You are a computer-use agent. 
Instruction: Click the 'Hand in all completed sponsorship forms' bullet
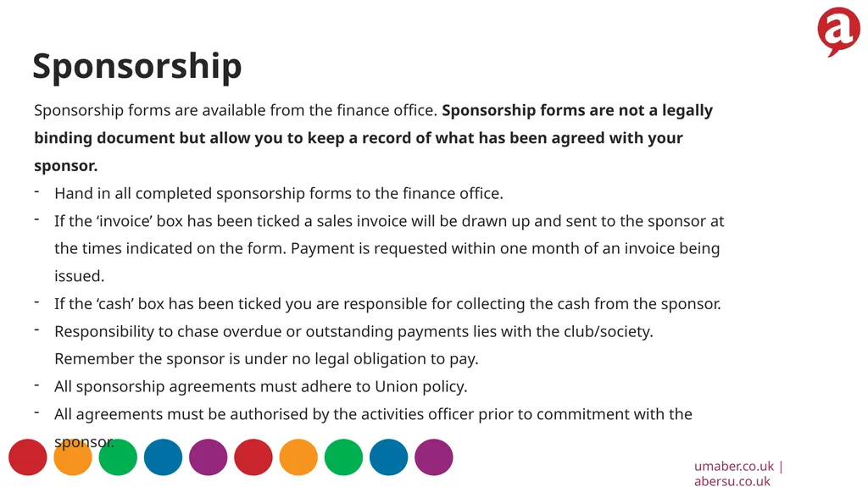point(278,193)
